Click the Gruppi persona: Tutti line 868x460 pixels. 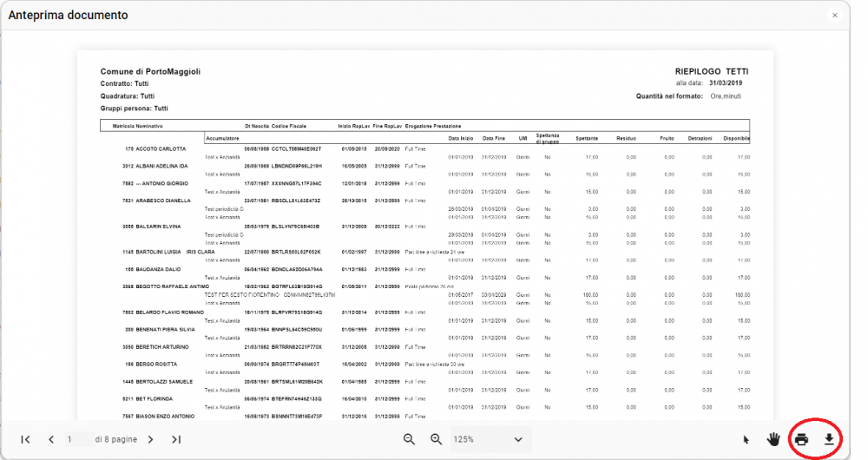coord(134,108)
